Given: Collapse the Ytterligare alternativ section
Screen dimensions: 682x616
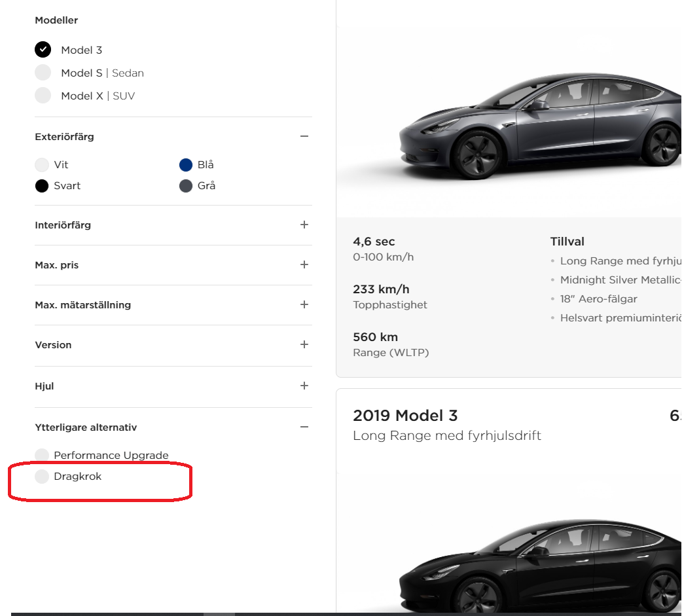Looking at the screenshot, I should click(x=304, y=427).
